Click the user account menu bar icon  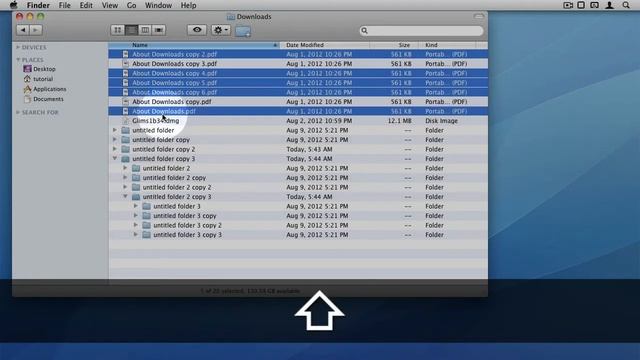[609, 5]
